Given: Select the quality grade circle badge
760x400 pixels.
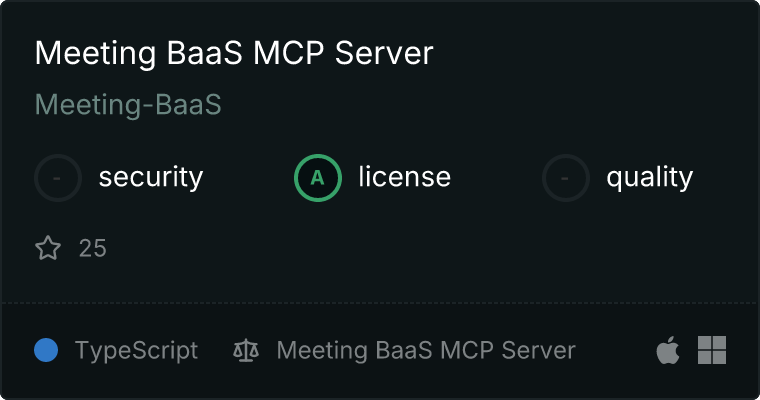Looking at the screenshot, I should point(566,178).
